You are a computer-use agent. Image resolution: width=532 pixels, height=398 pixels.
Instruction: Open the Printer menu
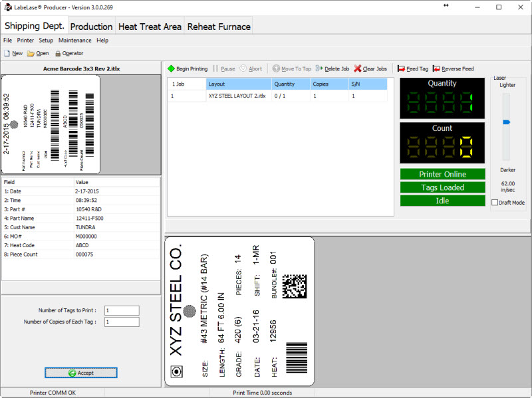click(25, 41)
